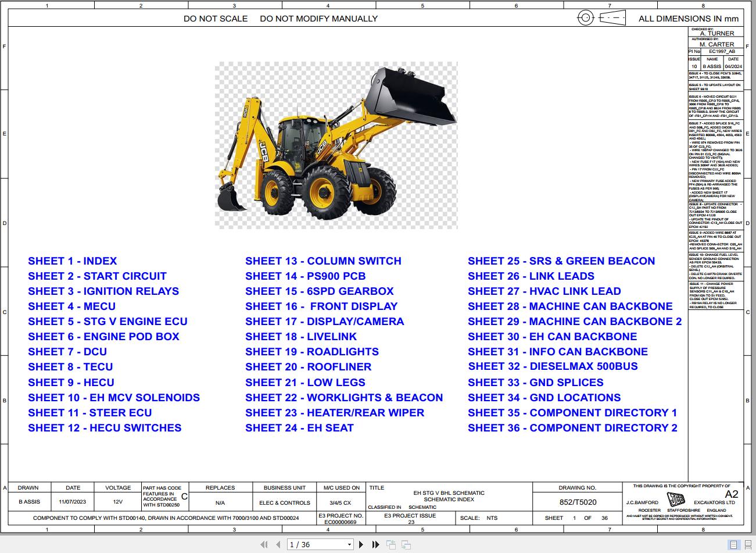Open SHEET 2 - START CIRCUIT link
Image resolution: width=756 pixels, height=553 pixels.
coord(97,276)
